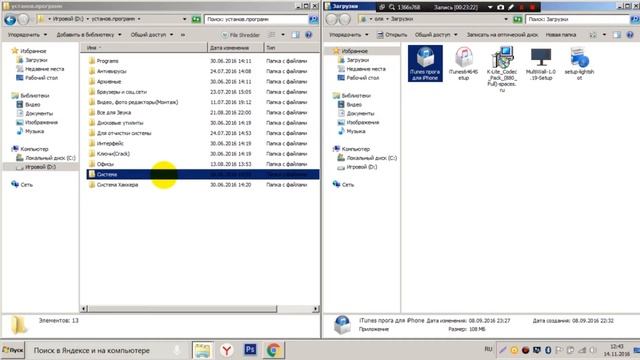Show hidden toolbar commands chevron in left window
Viewport: 640px width, 360px height.
click(183, 35)
